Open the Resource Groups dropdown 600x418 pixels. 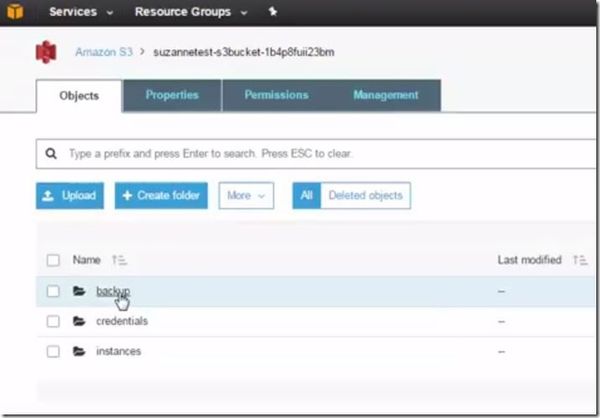point(191,12)
